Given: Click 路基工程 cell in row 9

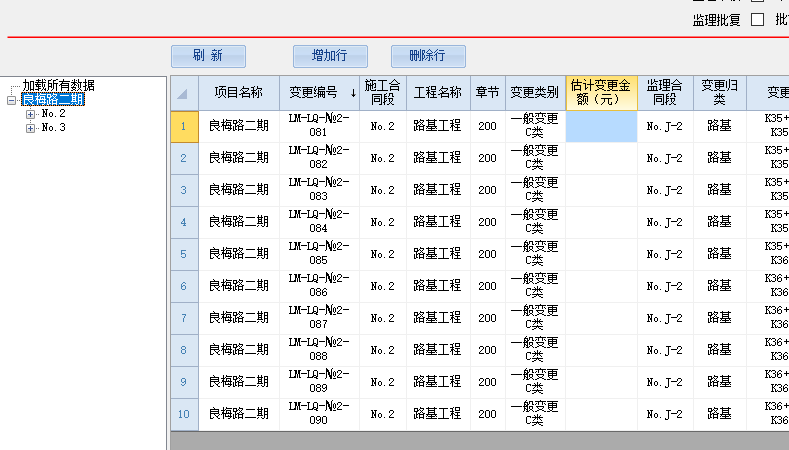Looking at the screenshot, I should pyautogui.click(x=438, y=382).
